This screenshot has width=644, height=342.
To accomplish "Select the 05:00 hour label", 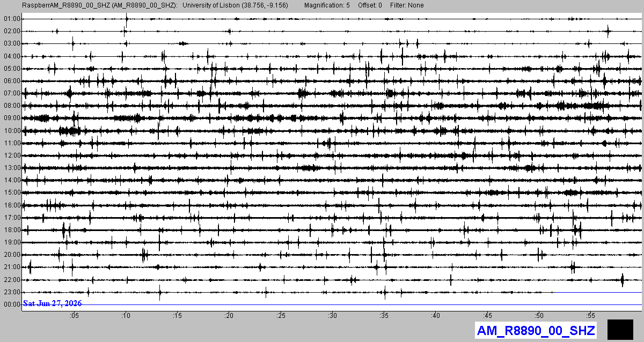I will click(11, 69).
